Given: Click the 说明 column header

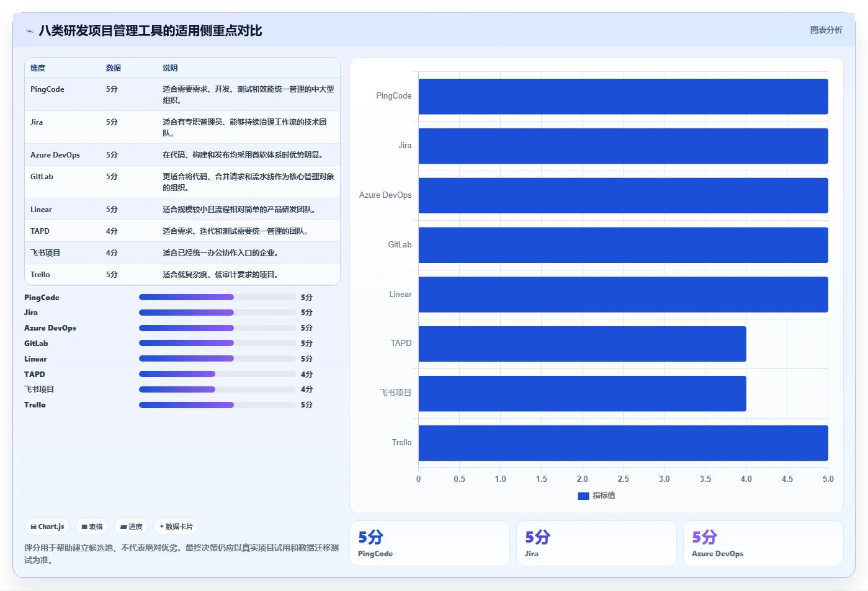Looking at the screenshot, I should coord(170,68).
